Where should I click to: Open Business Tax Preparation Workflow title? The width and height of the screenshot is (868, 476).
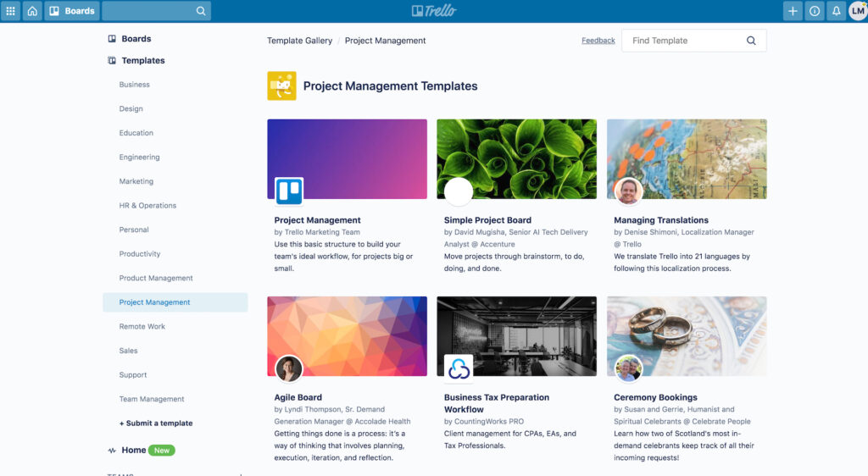pyautogui.click(x=497, y=403)
